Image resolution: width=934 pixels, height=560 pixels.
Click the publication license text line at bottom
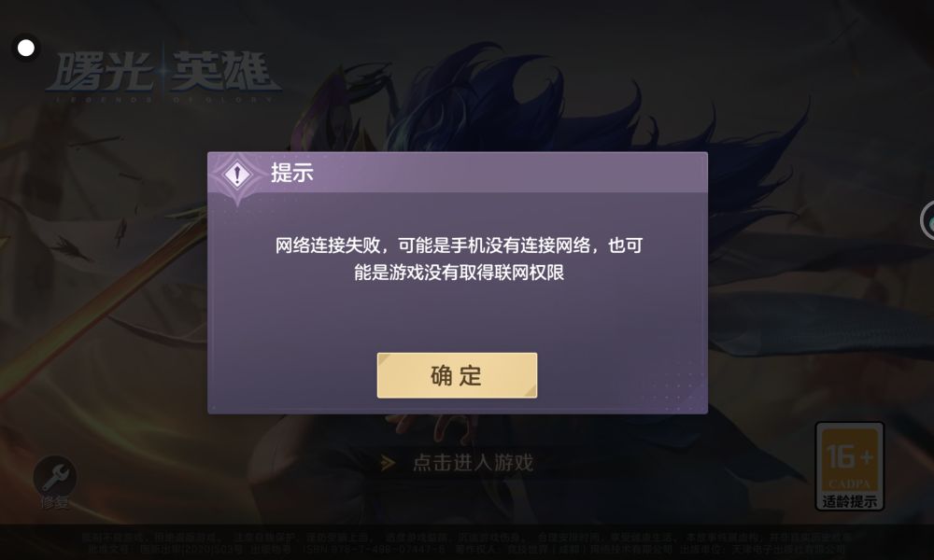point(466,549)
